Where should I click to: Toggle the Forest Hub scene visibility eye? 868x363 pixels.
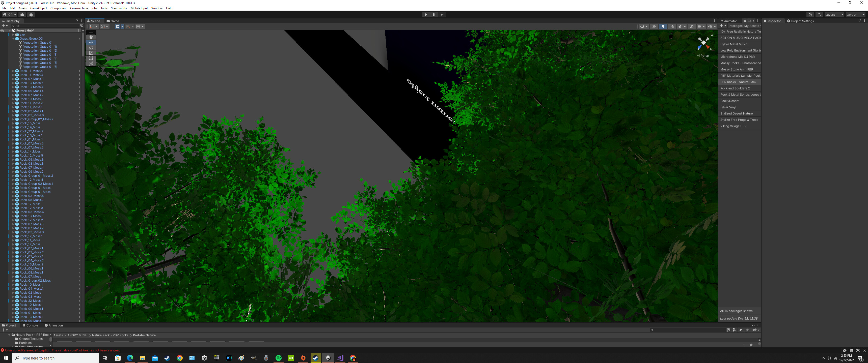[2, 30]
